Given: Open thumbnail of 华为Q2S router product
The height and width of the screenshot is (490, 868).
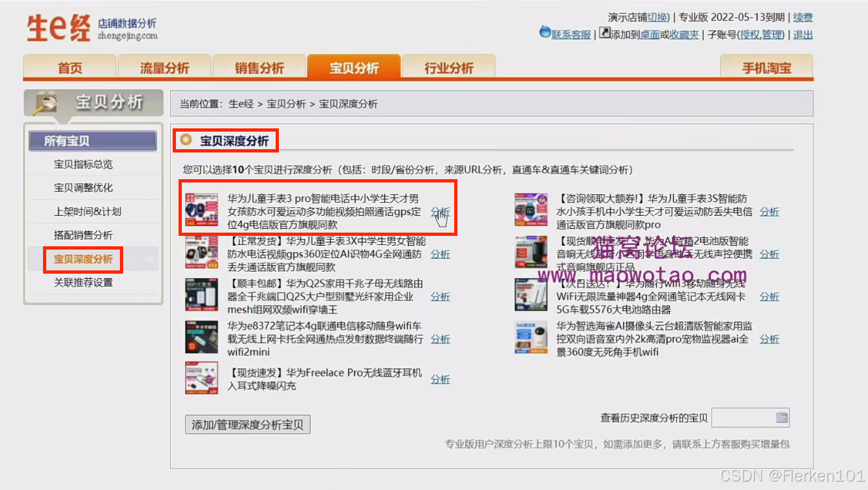Looking at the screenshot, I should coord(201,295).
